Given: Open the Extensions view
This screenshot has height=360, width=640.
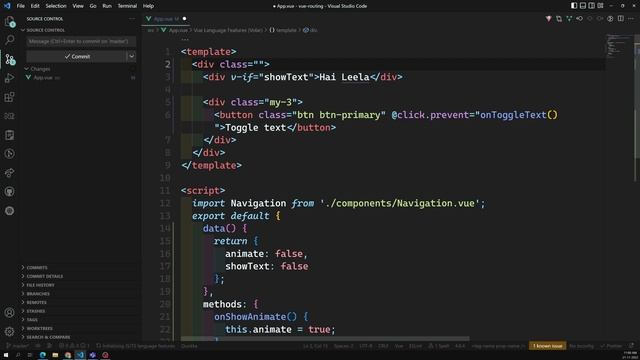Looking at the screenshot, I should click(x=10, y=97).
